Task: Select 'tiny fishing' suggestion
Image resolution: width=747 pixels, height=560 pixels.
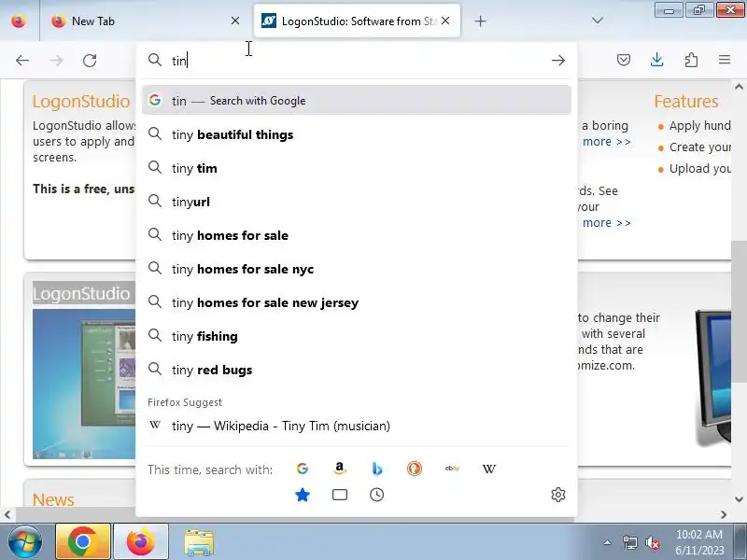Action: 357,336
